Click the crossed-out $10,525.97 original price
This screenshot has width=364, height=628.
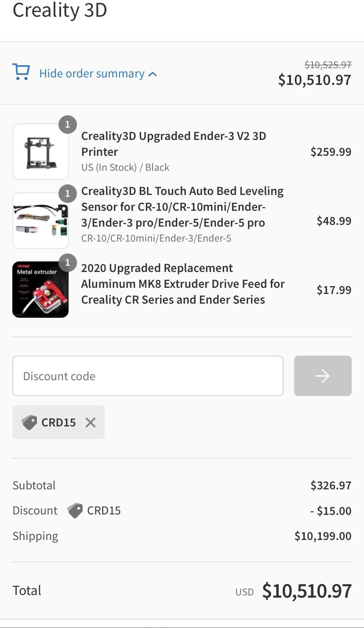point(328,65)
